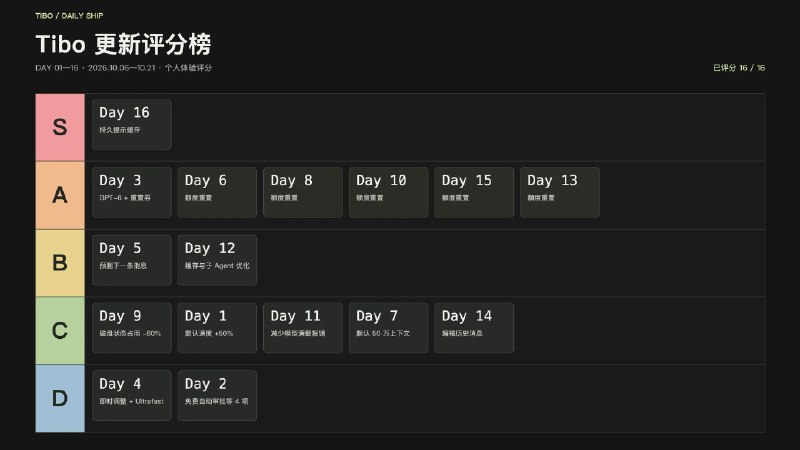Select the Day 5 card in B tier
The height and width of the screenshot is (450, 800).
click(132, 260)
